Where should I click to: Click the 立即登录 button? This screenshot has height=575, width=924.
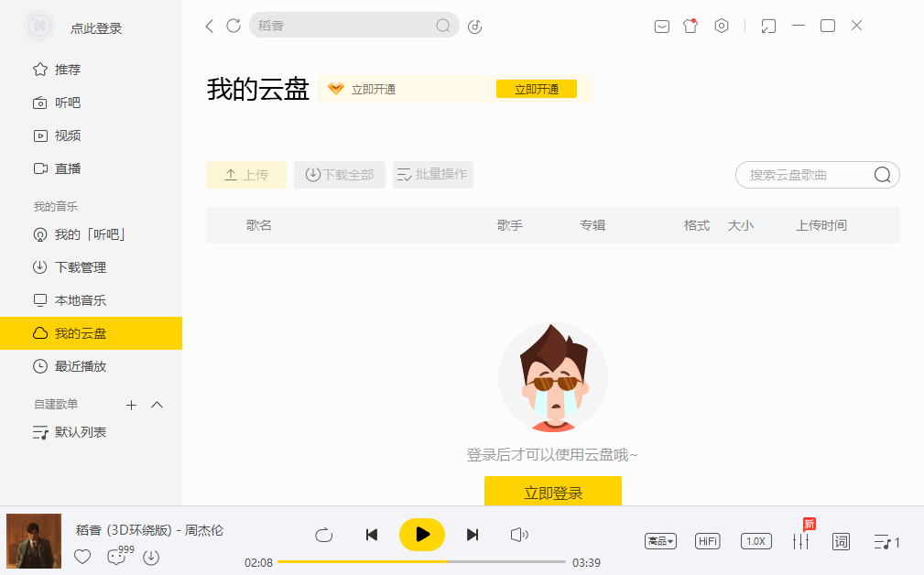pos(553,492)
